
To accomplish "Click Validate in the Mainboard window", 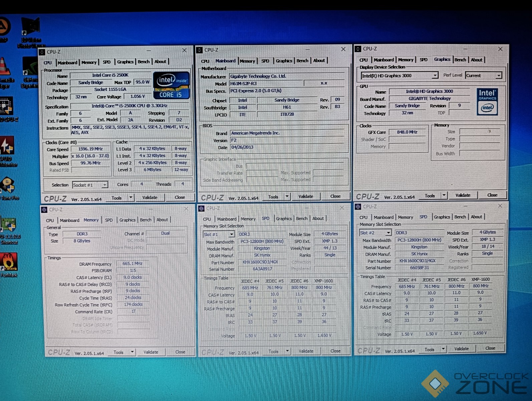I will pos(306,196).
